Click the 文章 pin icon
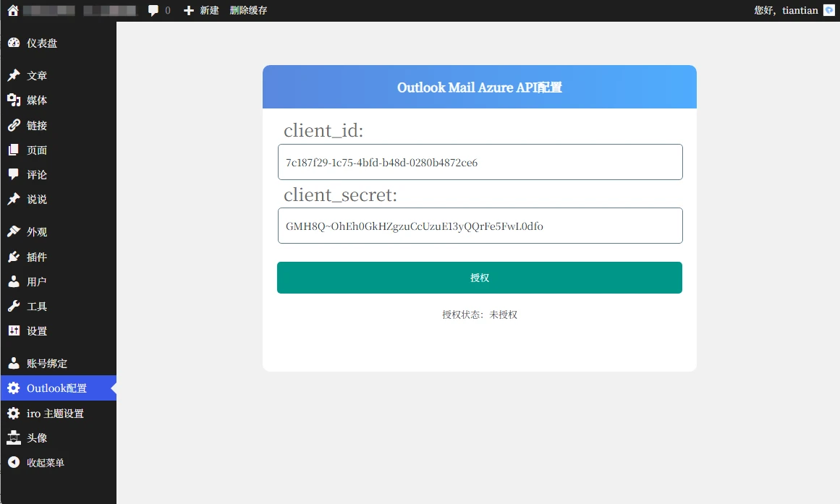 (14, 75)
